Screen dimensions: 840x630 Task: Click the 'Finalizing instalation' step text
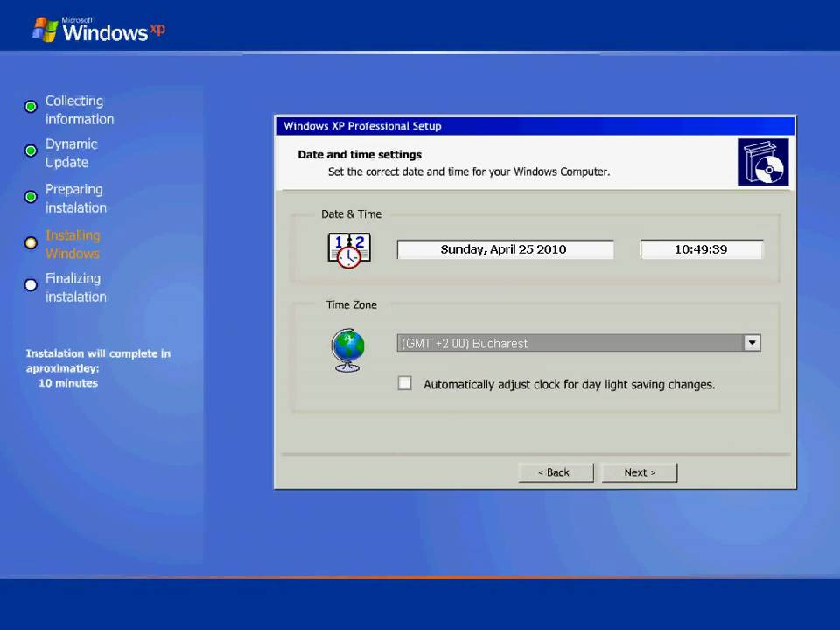pos(75,288)
